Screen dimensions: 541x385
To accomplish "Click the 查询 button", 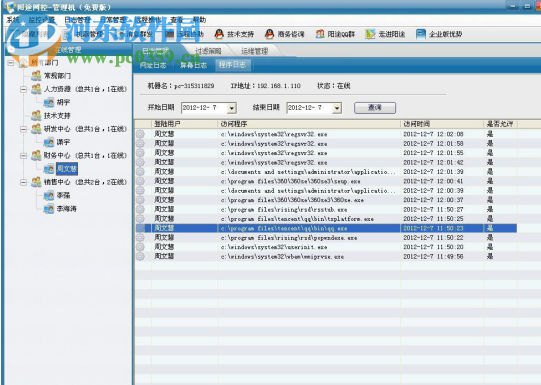I will pyautogui.click(x=375, y=108).
